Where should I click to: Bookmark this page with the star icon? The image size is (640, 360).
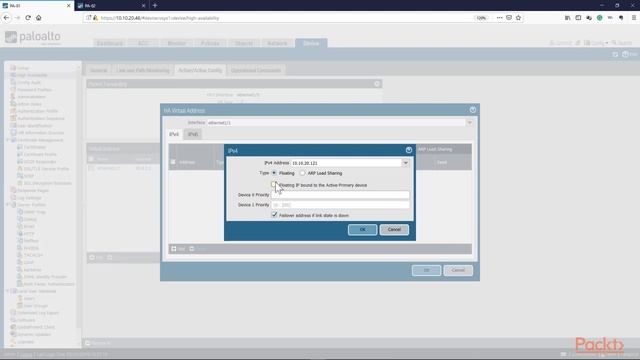click(x=518, y=18)
